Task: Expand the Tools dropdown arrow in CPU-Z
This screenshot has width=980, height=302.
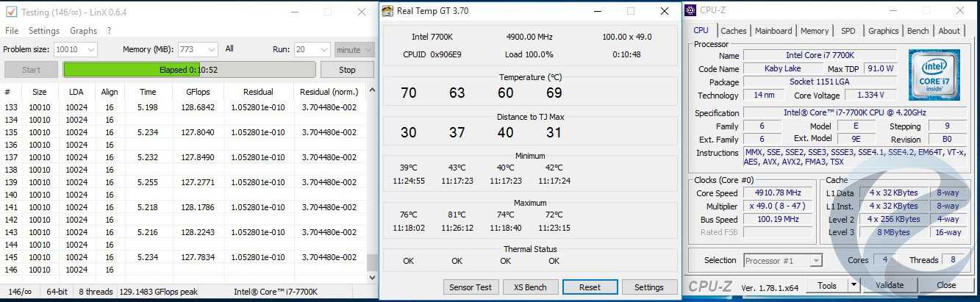Action: click(x=854, y=285)
